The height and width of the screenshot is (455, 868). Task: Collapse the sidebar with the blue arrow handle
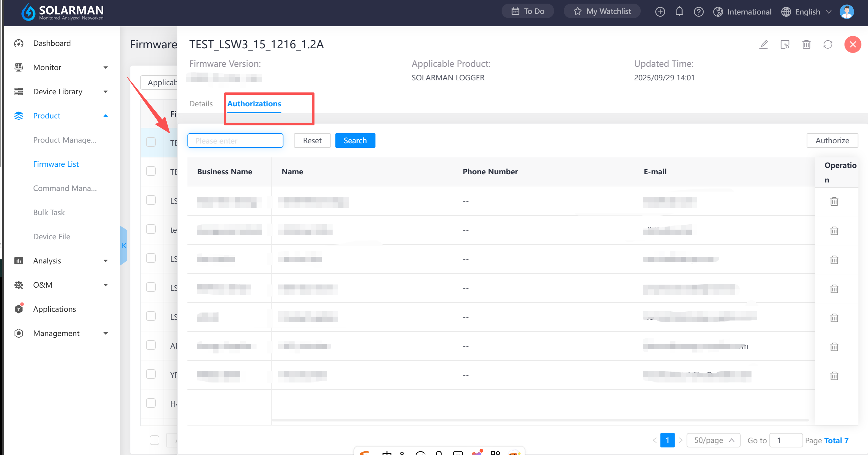click(x=124, y=245)
